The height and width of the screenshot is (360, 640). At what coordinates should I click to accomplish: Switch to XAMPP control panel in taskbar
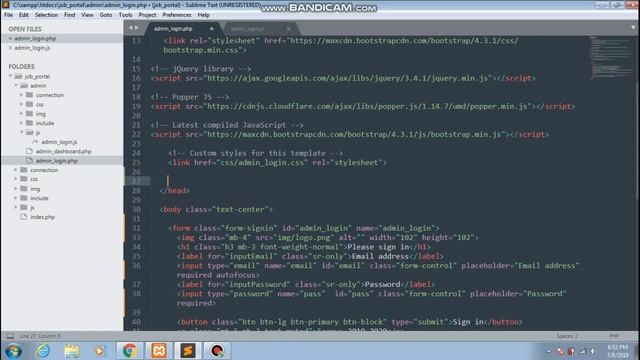click(159, 351)
